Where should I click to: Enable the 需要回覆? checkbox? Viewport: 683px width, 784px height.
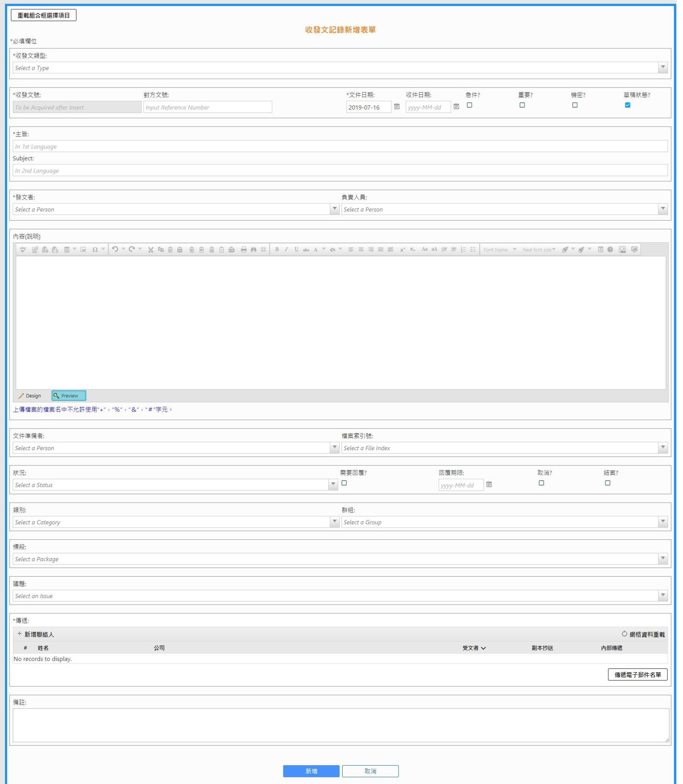tap(344, 483)
